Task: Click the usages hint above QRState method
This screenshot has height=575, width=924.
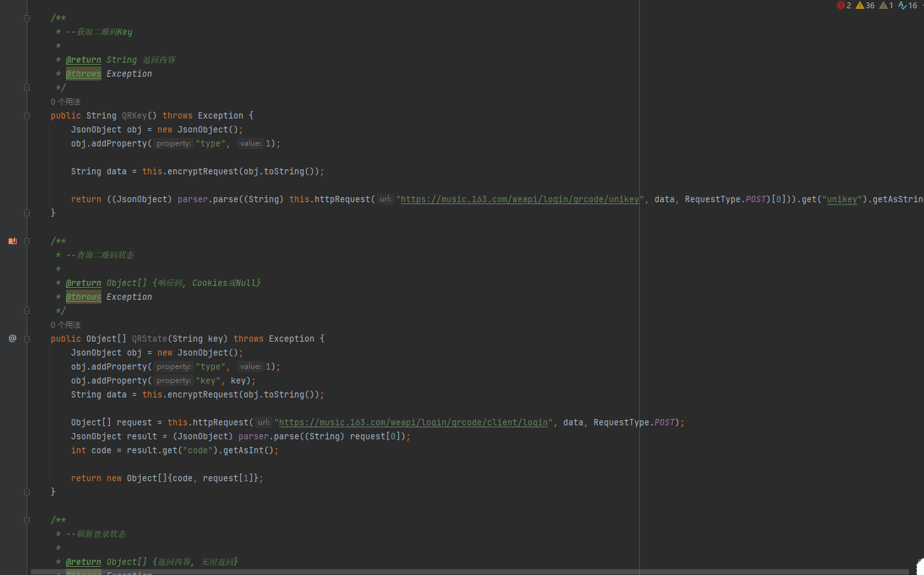Action: pos(65,325)
